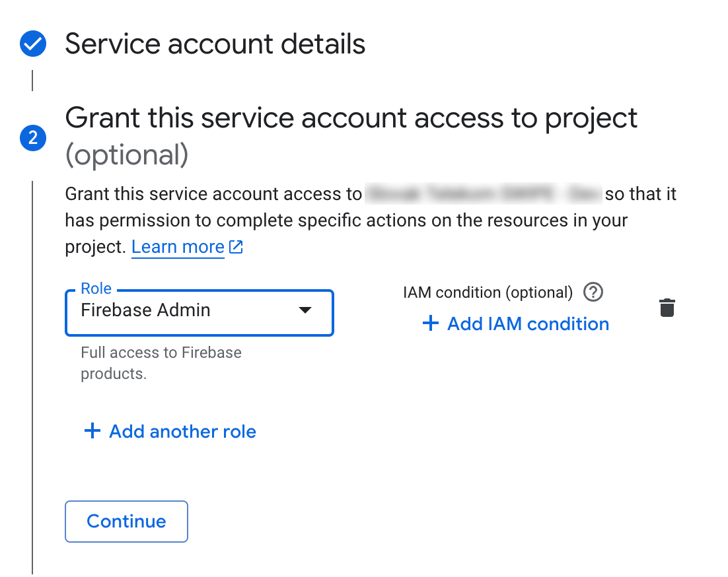728x577 pixels.
Task: Delete the role using the trash icon
Action: click(x=667, y=308)
